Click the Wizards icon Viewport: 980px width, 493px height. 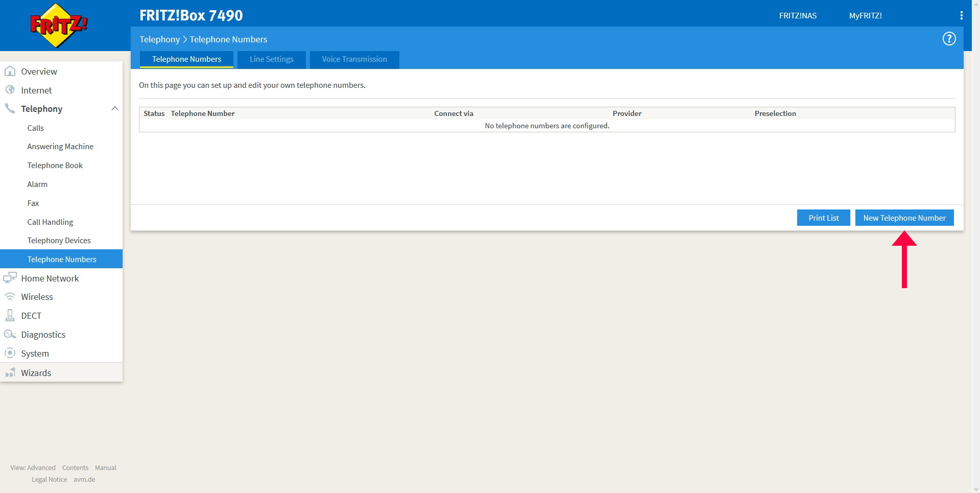(x=10, y=372)
